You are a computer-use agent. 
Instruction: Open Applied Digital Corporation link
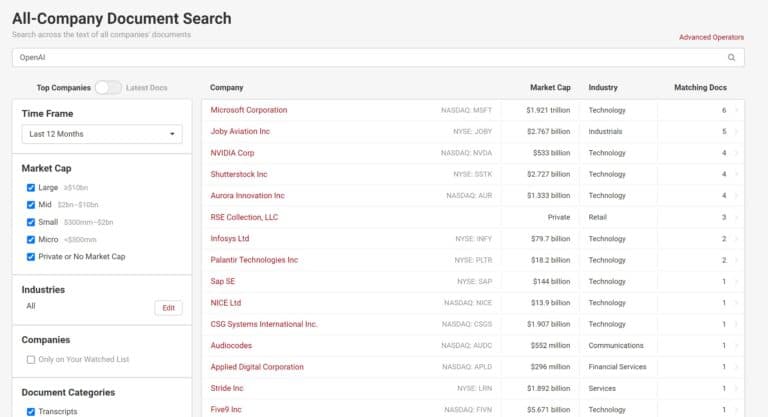click(x=257, y=367)
